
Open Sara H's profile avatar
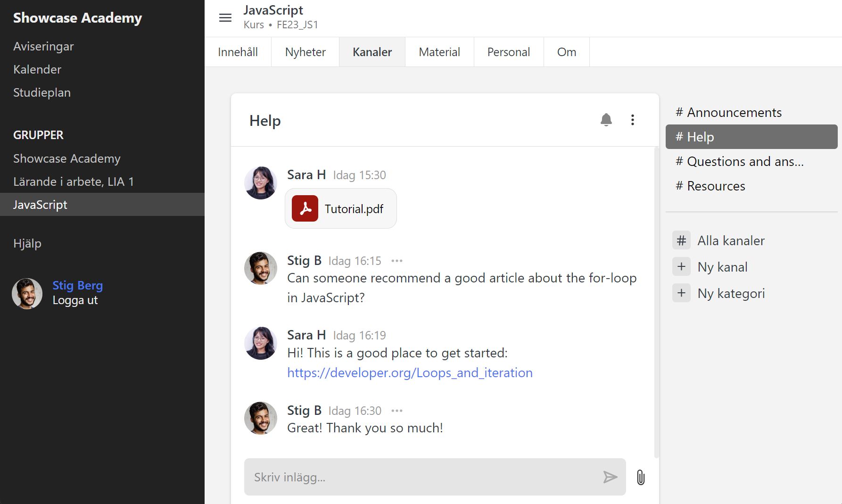260,183
